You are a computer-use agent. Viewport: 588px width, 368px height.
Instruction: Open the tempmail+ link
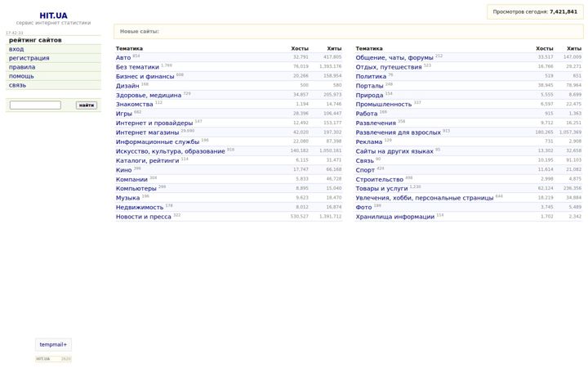(x=53, y=344)
